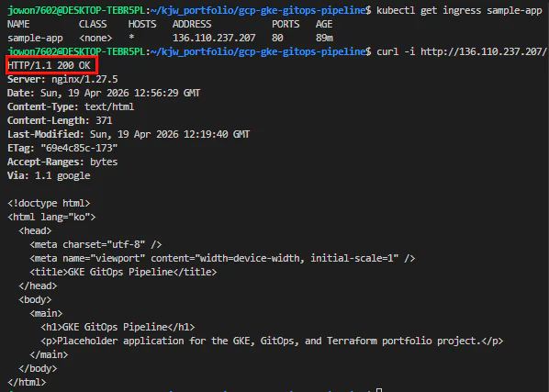
Task: Click the 'kubectl get ingress sample-app' command text
Action: pyautogui.click(x=459, y=10)
